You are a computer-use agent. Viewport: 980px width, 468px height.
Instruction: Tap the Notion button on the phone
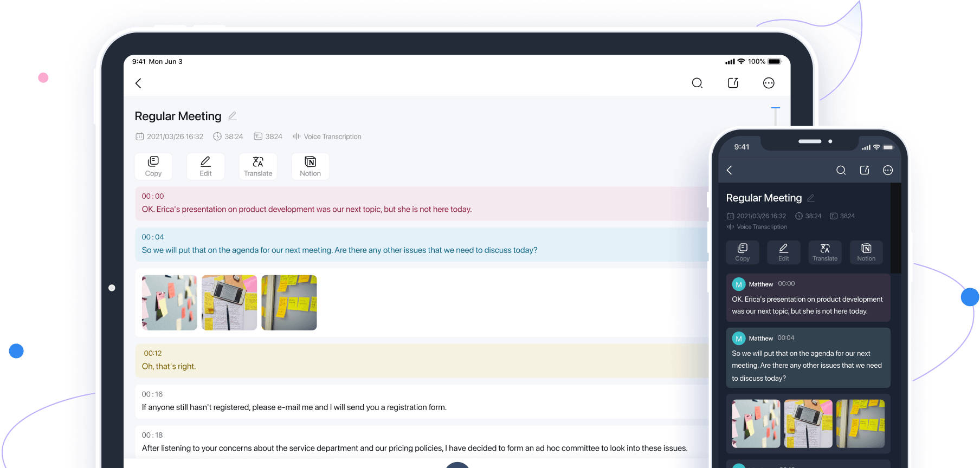click(866, 252)
